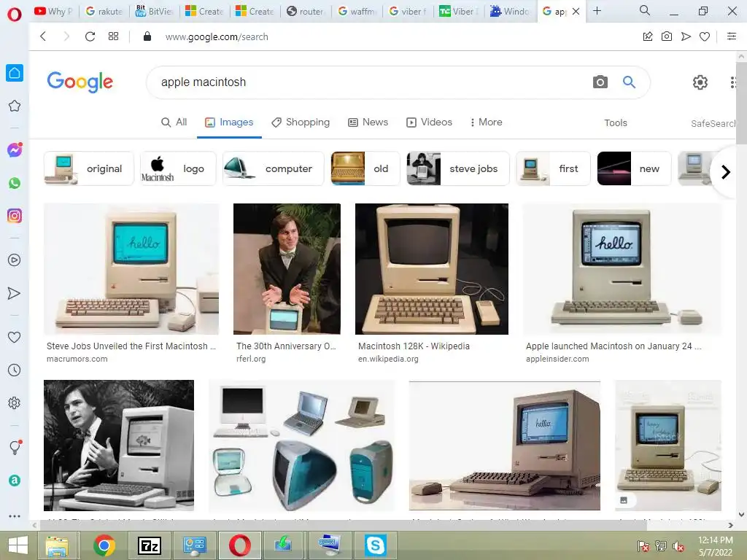Open rferl.org 30th Anniversary image

coord(287,268)
